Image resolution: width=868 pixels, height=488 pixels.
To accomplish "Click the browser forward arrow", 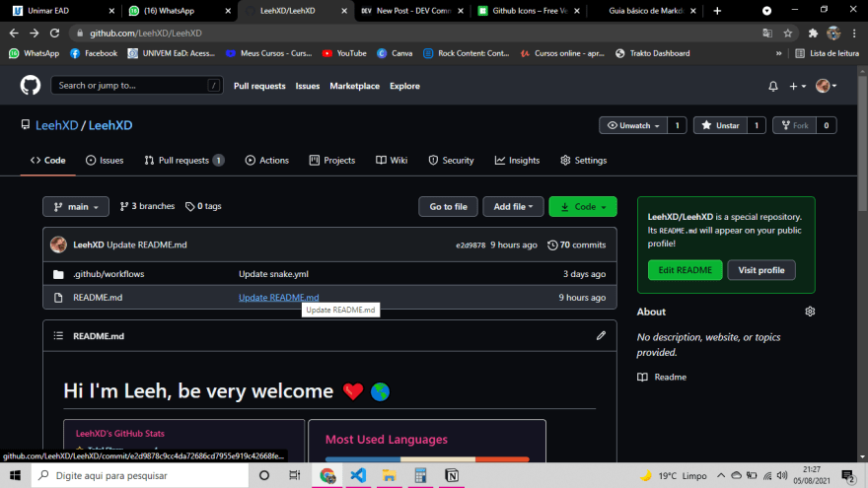I will coord(35,34).
